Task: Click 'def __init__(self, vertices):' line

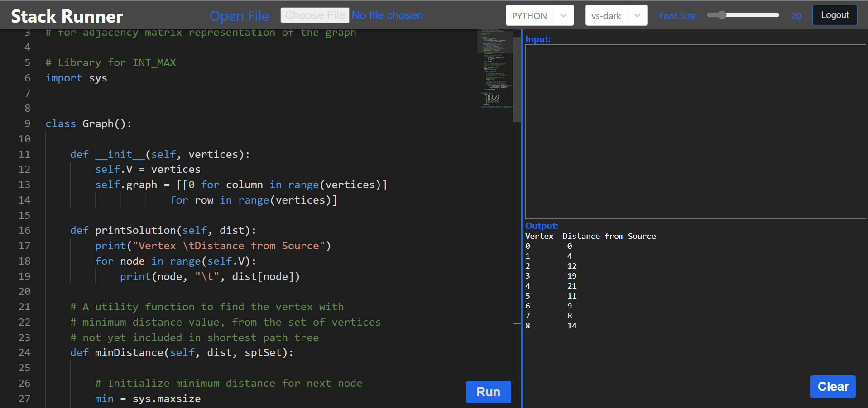Action: (160, 154)
